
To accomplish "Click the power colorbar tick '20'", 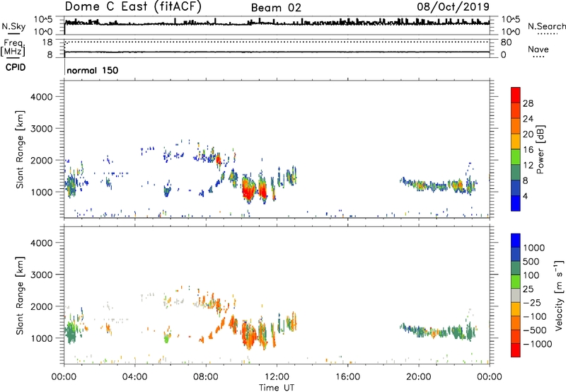I will [x=528, y=134].
